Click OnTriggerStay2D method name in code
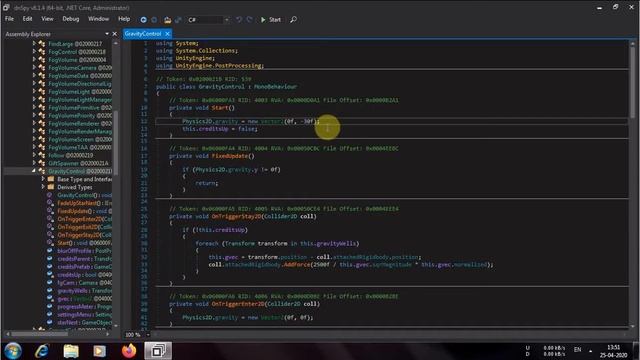640x360 pixels. pos(236,216)
